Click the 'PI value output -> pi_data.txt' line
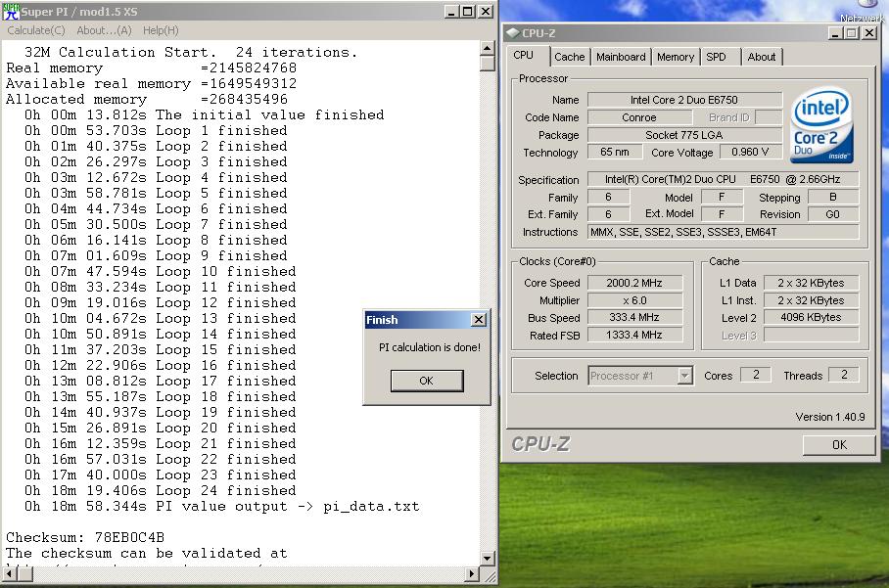Image resolution: width=889 pixels, height=588 pixels. tap(221, 507)
